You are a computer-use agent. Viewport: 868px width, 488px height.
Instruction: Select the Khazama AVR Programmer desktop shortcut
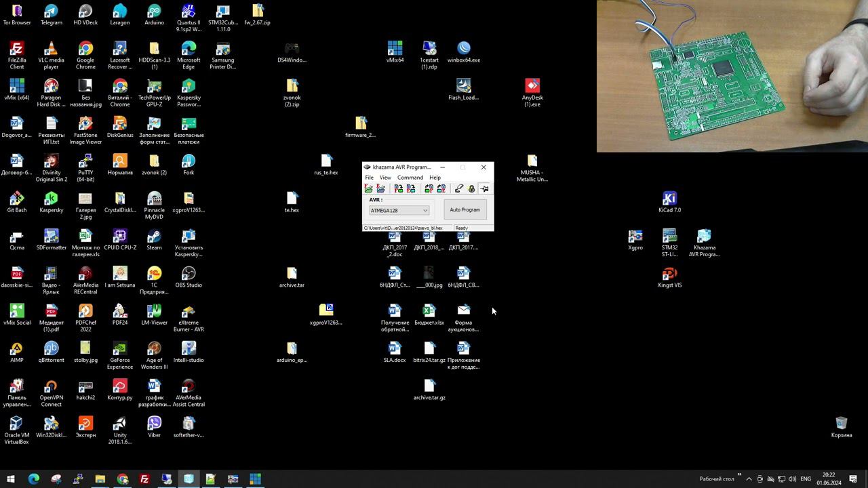pos(704,243)
